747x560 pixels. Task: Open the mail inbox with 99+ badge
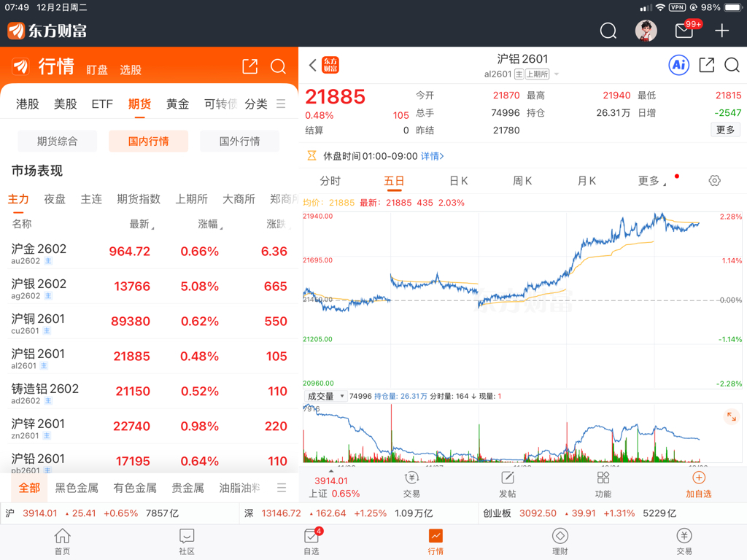684,31
